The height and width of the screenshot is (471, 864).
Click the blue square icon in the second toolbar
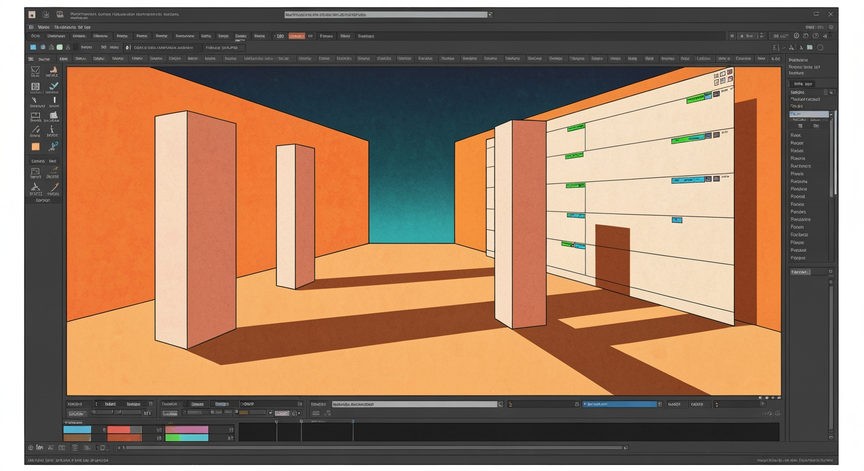[33, 47]
